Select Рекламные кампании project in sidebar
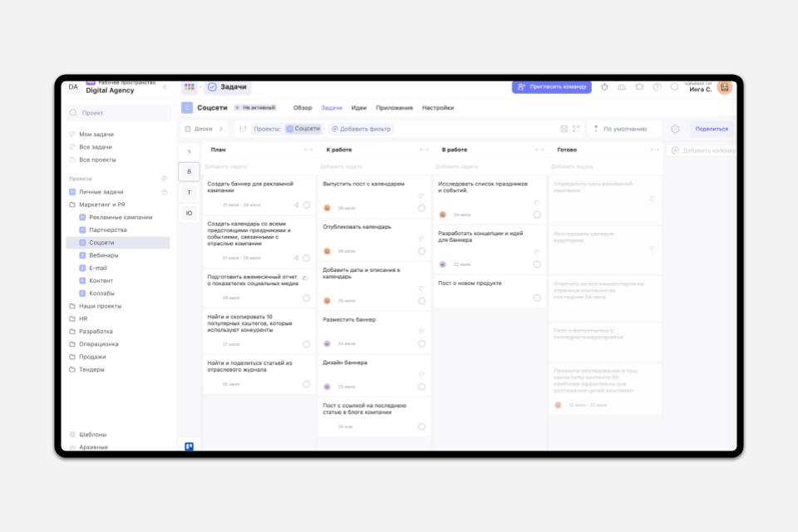 tap(120, 218)
